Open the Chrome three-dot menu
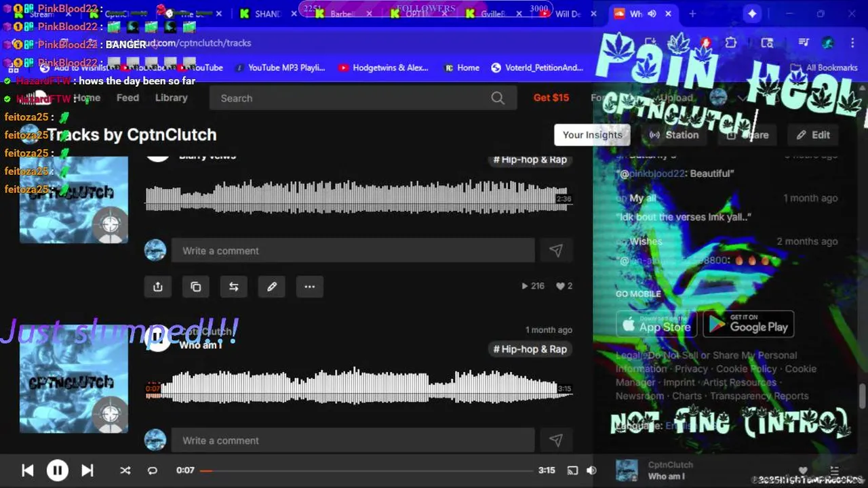 (852, 43)
